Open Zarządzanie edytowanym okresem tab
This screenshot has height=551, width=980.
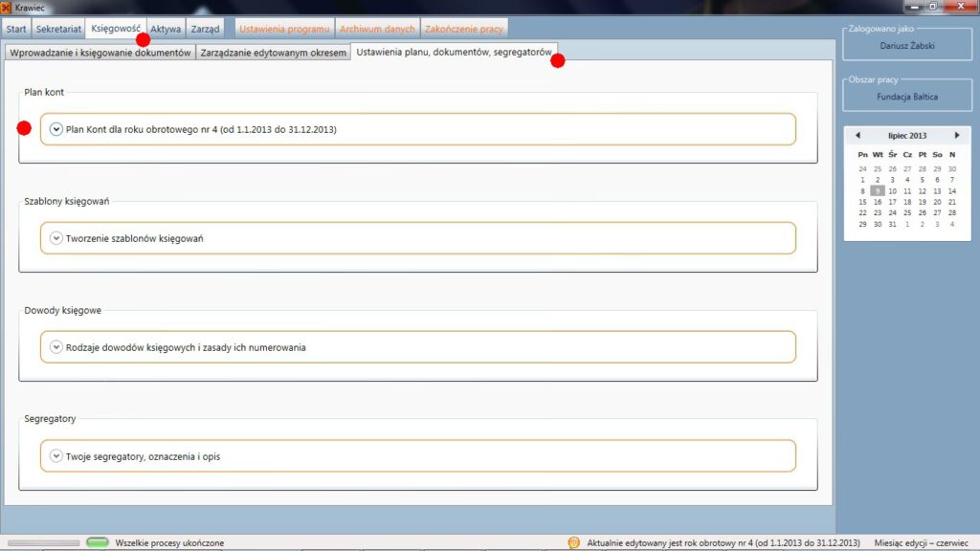click(x=274, y=53)
